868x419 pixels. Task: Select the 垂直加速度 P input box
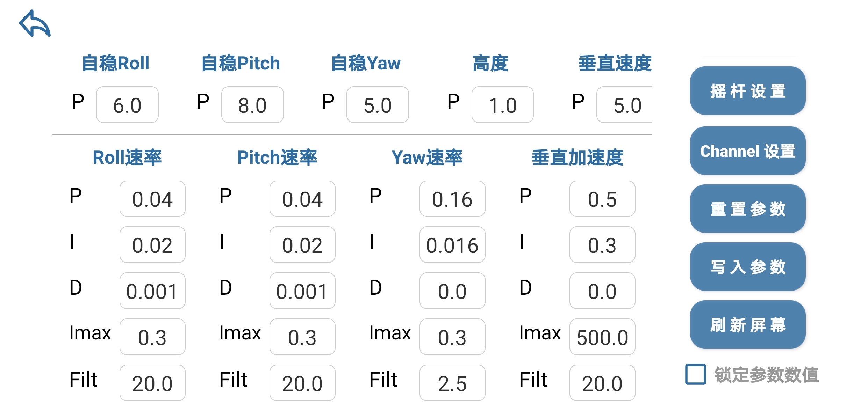(602, 199)
